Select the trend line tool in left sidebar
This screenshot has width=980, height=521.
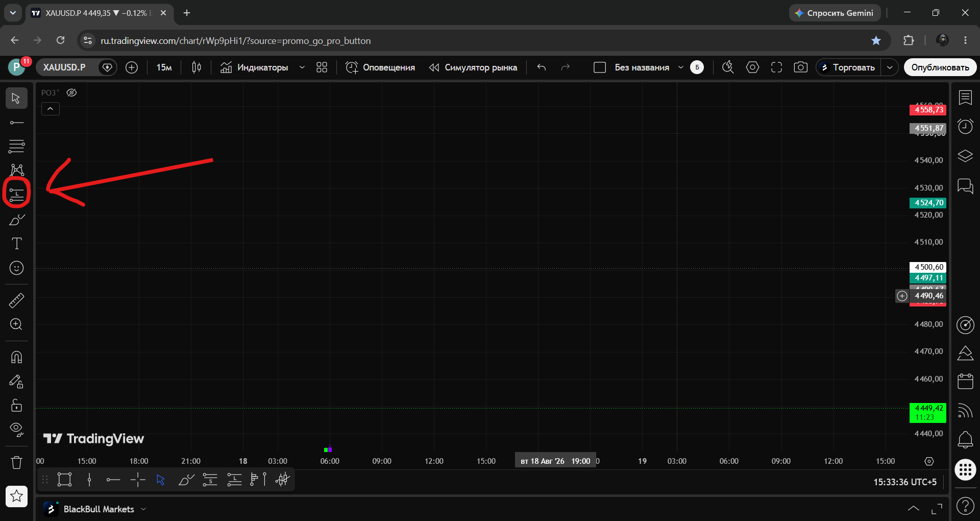coord(16,123)
